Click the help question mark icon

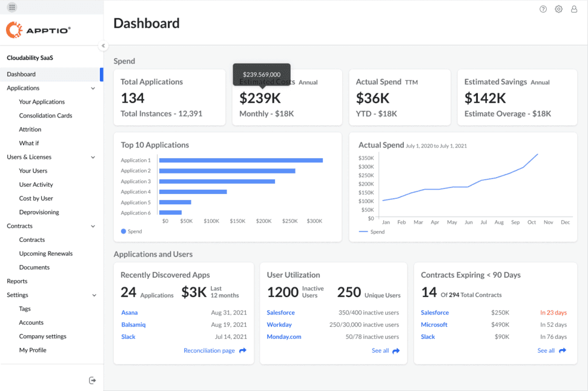tap(543, 9)
